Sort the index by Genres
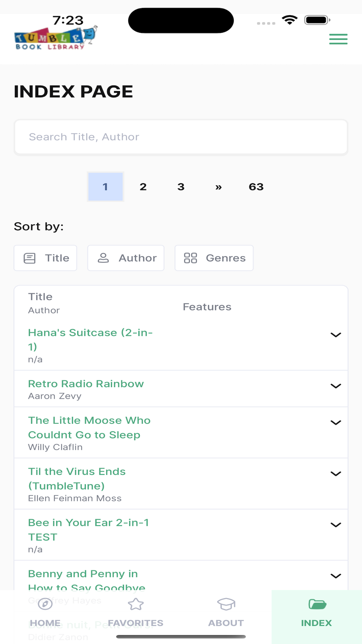Viewport: 362px width, 644px height. pyautogui.click(x=214, y=258)
